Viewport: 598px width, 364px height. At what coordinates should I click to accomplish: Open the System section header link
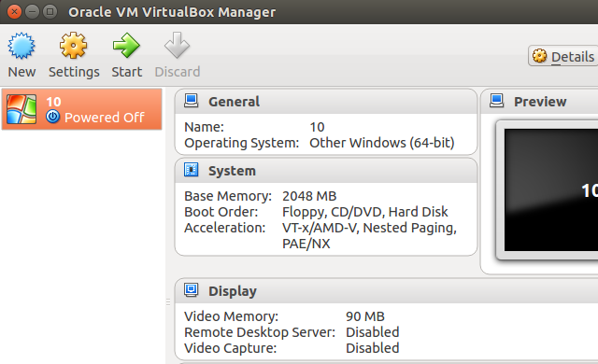click(232, 171)
